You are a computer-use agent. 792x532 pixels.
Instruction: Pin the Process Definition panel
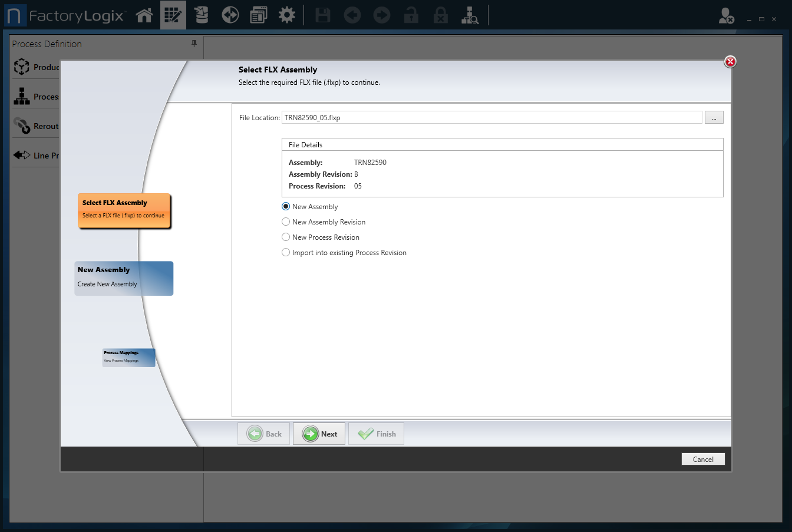coord(194,44)
